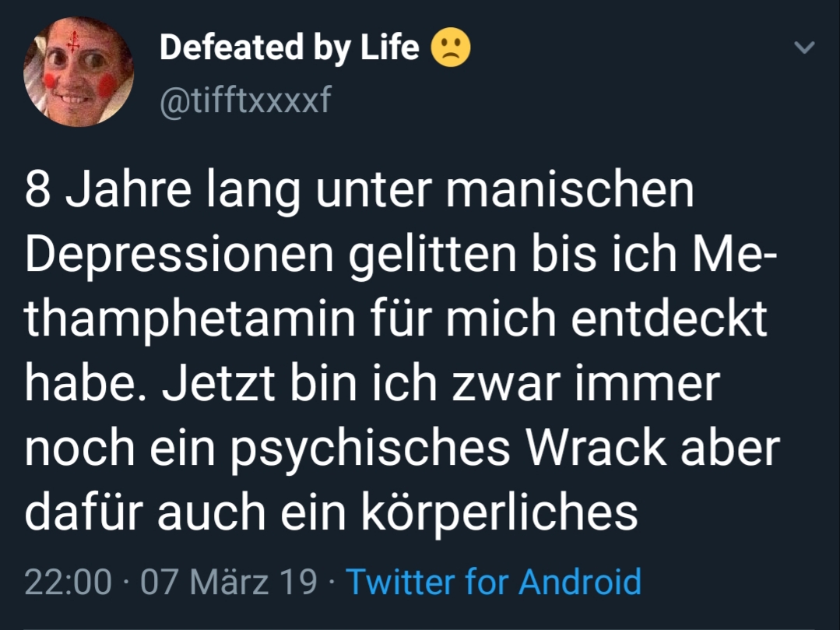Expand the tweet options chevron
Image resolution: width=840 pixels, height=630 pixels.
pos(805,48)
